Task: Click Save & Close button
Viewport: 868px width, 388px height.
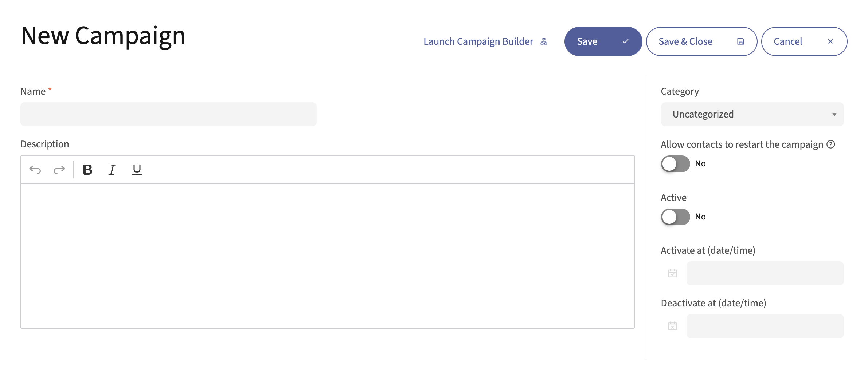Action: pyautogui.click(x=701, y=41)
